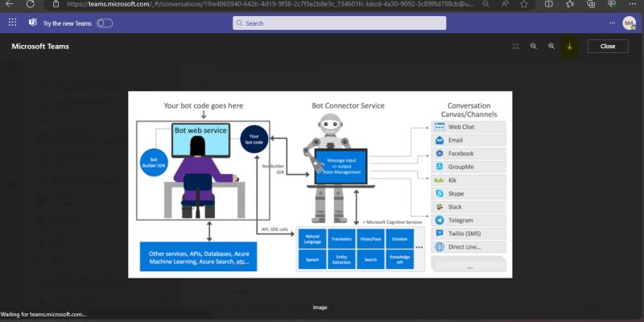Activate Read aloud in address bar

coord(505,4)
